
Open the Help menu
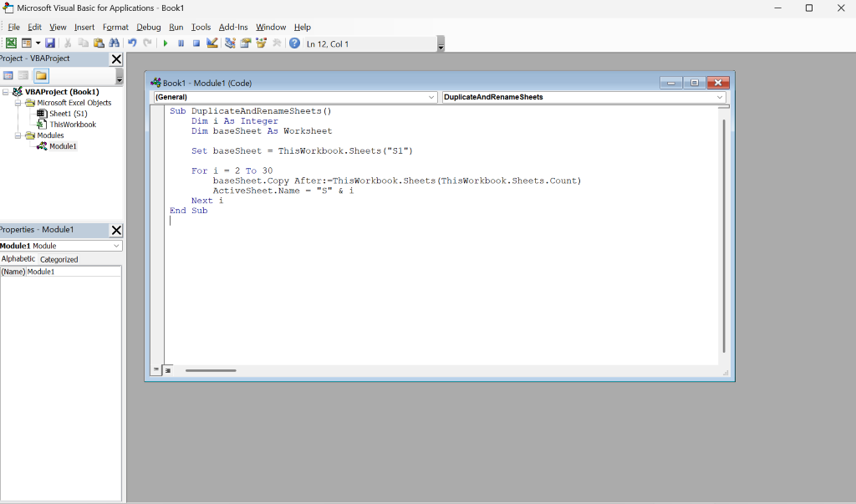303,27
